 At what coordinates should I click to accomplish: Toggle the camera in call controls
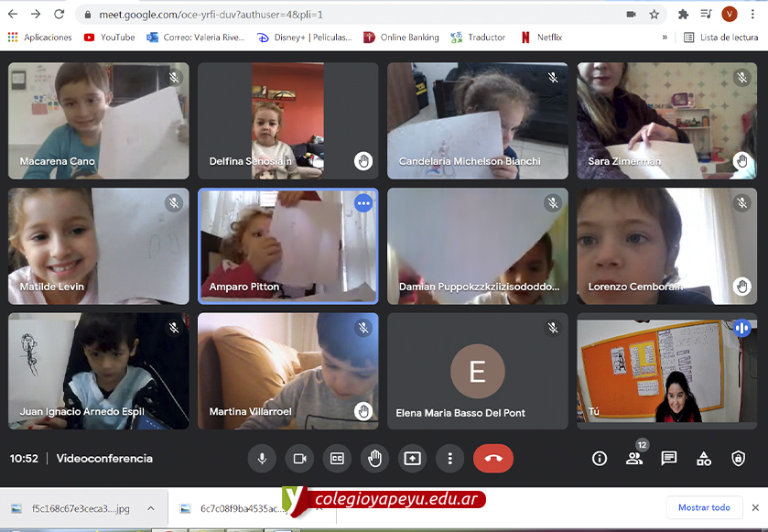click(x=299, y=459)
